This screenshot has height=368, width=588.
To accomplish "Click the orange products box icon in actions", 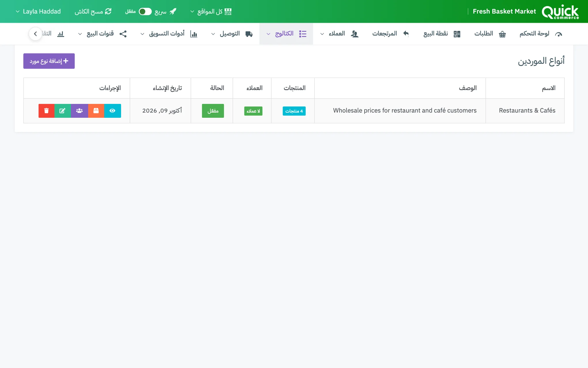I will point(96,111).
